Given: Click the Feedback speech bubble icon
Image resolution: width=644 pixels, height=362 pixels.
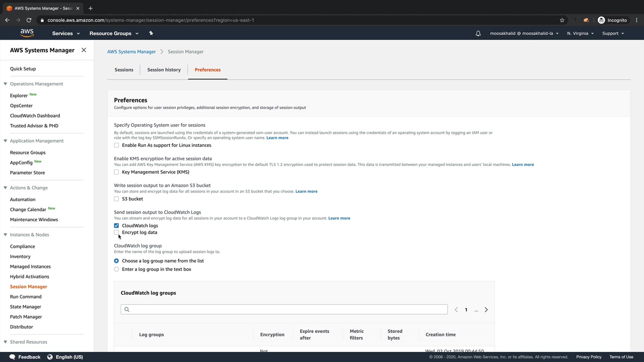Looking at the screenshot, I should click(x=12, y=357).
